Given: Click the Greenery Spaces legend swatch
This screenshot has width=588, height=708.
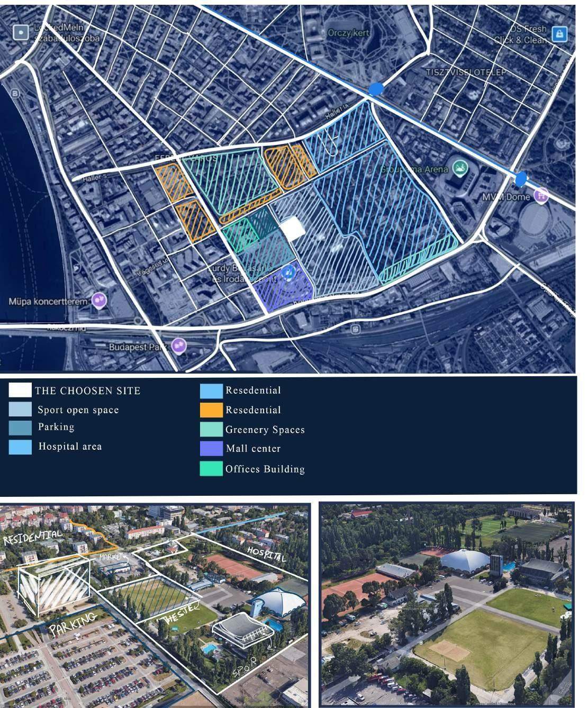Looking at the screenshot, I should pyautogui.click(x=211, y=429).
